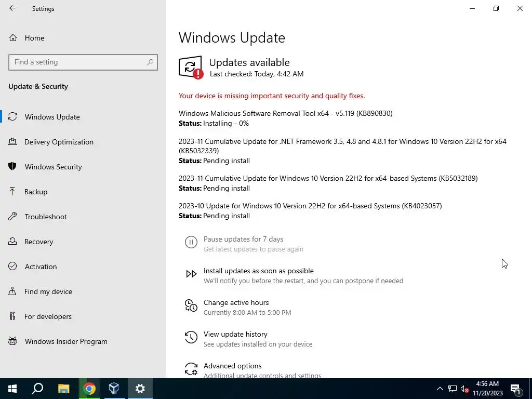Click the KB5032189 cumulative update text

[x=328, y=178]
